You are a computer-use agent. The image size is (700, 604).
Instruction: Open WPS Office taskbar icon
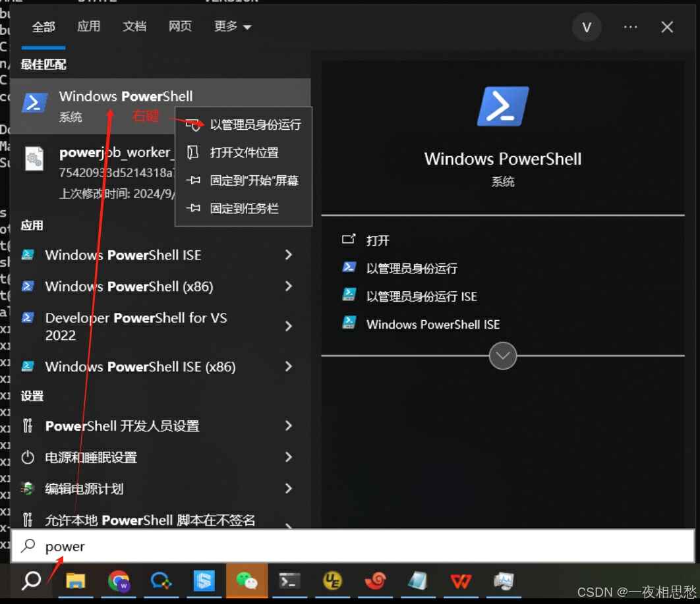[461, 581]
